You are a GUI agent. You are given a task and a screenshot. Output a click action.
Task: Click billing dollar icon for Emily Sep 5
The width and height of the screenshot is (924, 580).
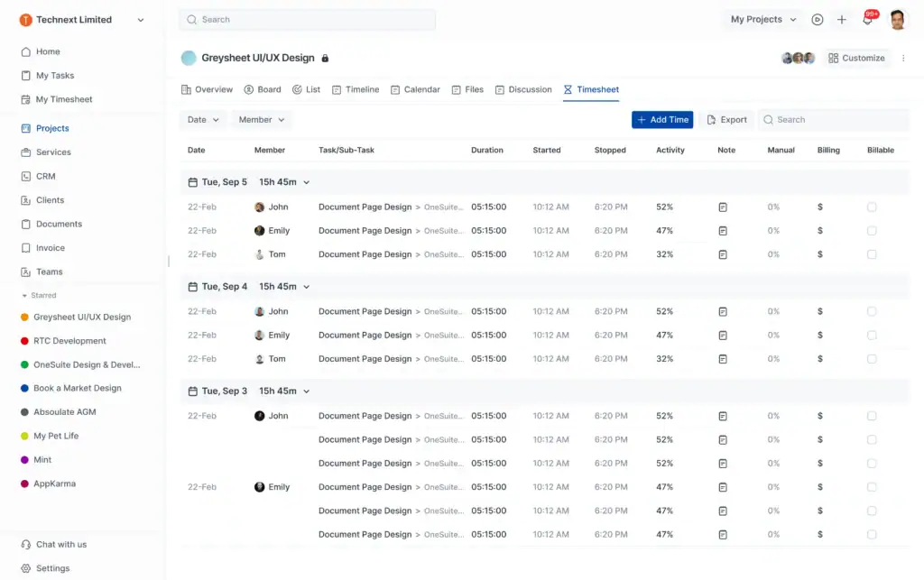tap(819, 231)
